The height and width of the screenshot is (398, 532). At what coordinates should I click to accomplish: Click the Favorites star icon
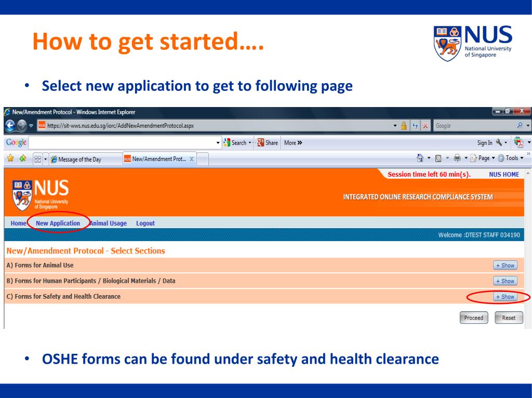[10, 158]
